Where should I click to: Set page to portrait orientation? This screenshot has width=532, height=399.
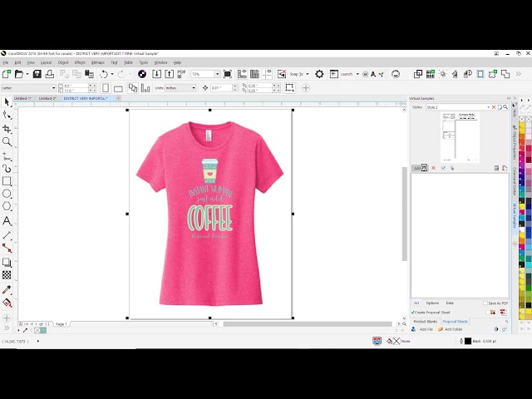(106, 88)
